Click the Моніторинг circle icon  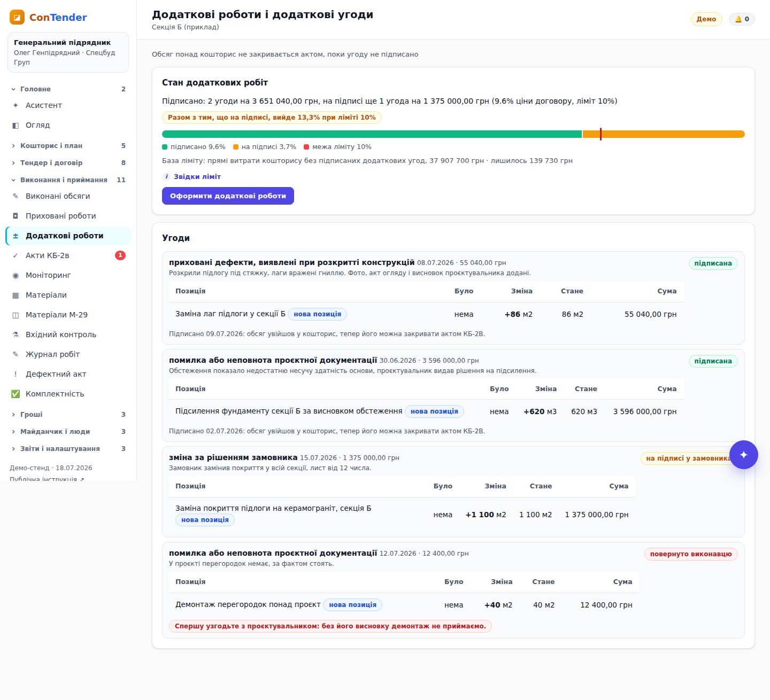coord(16,275)
